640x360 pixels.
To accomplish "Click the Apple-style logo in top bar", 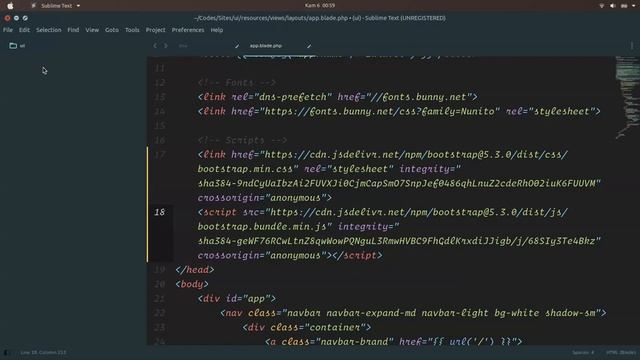I will tap(10, 6).
